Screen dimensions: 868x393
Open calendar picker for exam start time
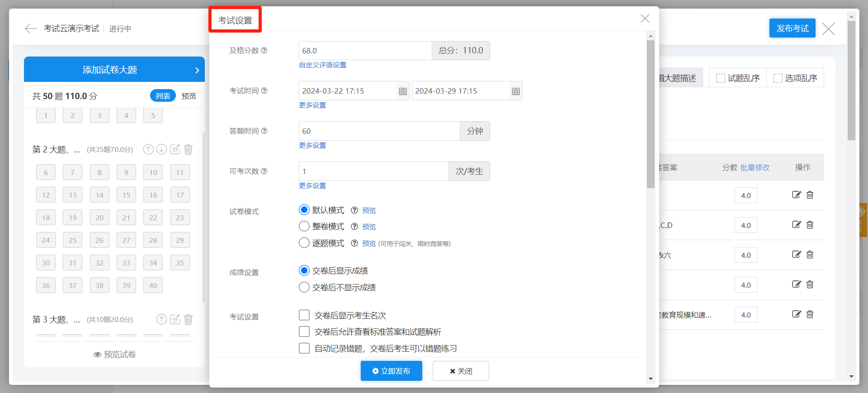pos(402,91)
